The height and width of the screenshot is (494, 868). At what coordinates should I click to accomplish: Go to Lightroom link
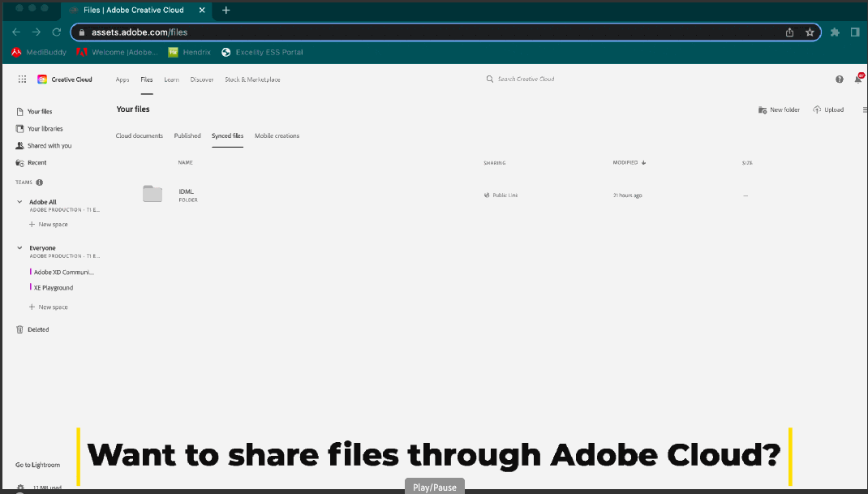(37, 465)
